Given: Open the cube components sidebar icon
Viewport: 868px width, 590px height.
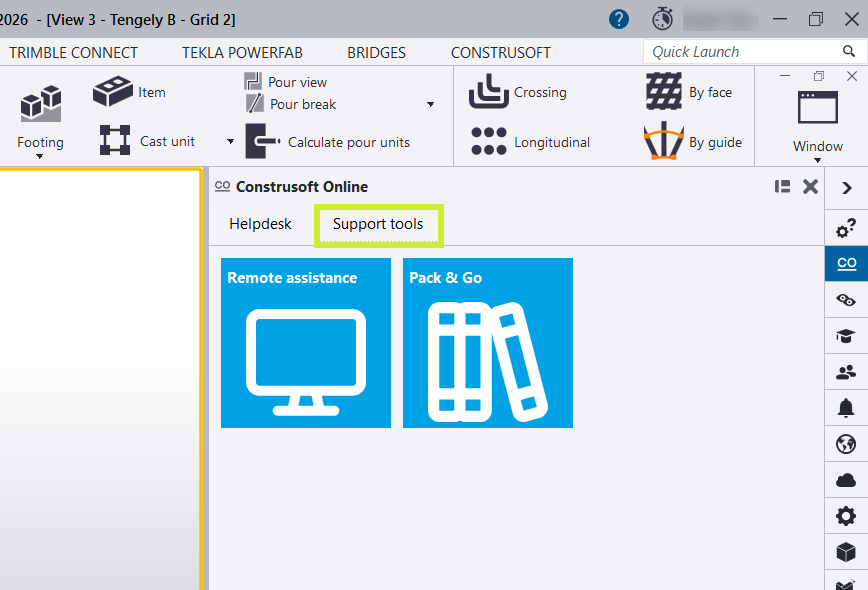Looking at the screenshot, I should coord(846,552).
